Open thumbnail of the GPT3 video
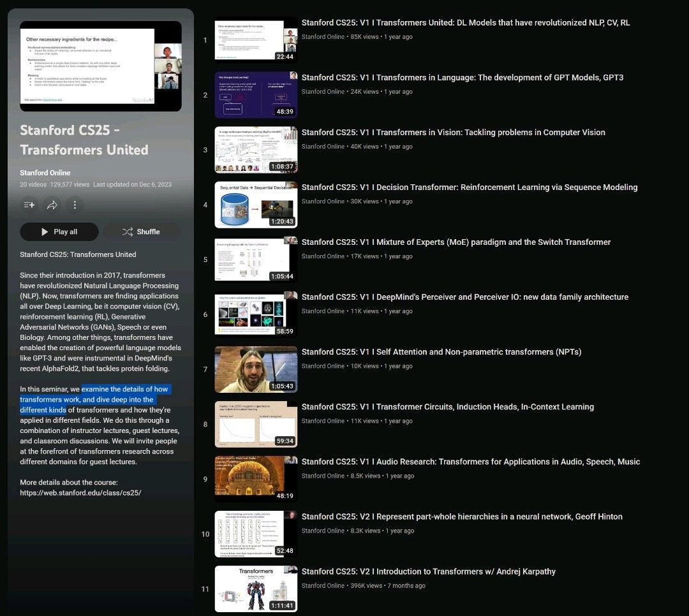The width and height of the screenshot is (689, 616). (x=256, y=95)
